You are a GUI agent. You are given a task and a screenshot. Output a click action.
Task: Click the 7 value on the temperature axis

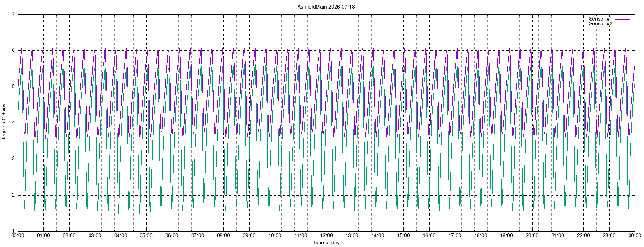tap(13, 14)
